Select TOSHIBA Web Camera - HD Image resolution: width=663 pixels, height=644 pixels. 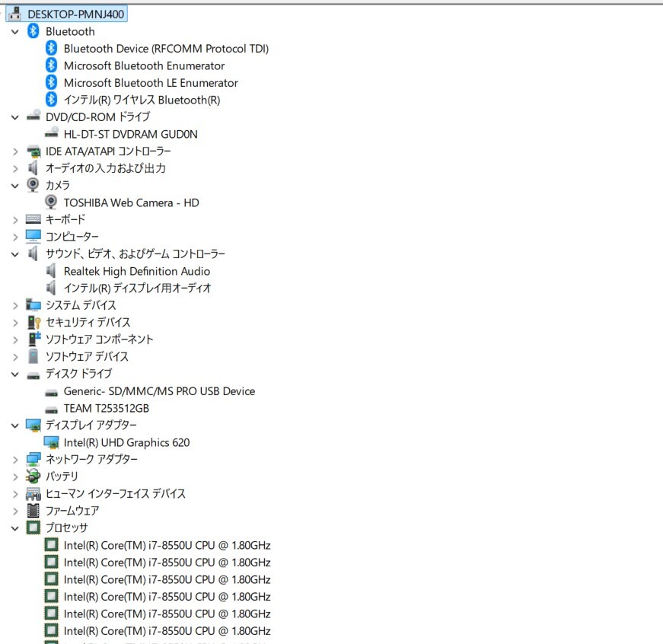coord(131,203)
